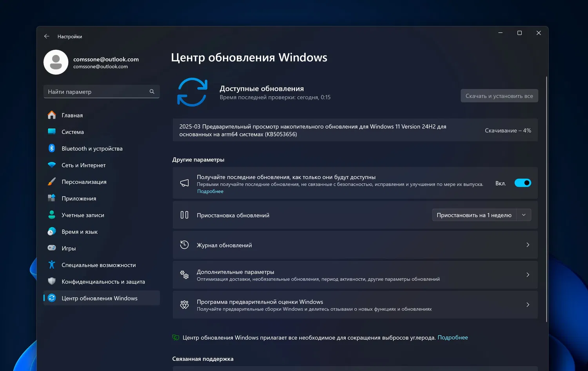Click the Wi-Fi network icon in sidebar
Viewport: 588px width, 371px height.
[52, 165]
